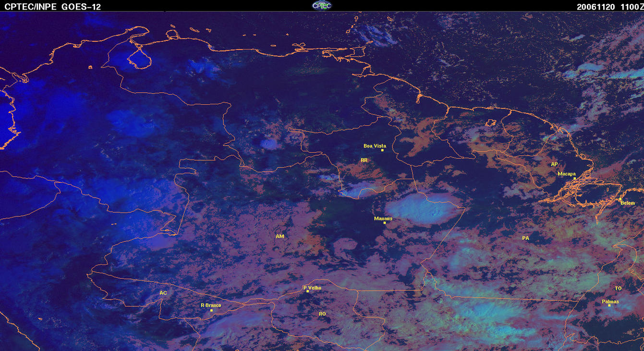This screenshot has height=351, width=644.
Task: Click the 'Manaus' city label
Action: [383, 218]
